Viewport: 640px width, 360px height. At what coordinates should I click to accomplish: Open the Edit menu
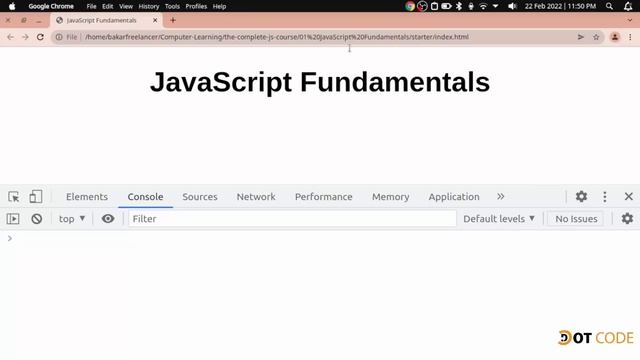(108, 6)
